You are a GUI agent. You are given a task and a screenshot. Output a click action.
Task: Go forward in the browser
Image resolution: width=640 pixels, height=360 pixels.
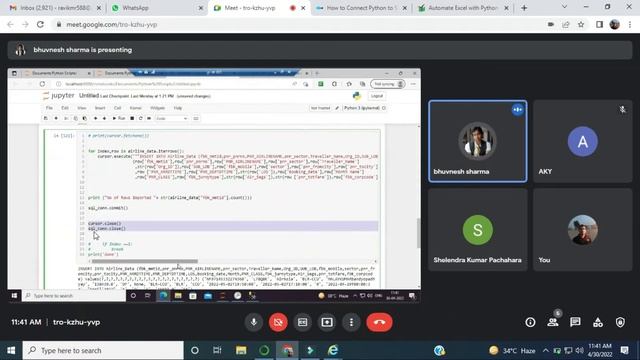pos(25,24)
